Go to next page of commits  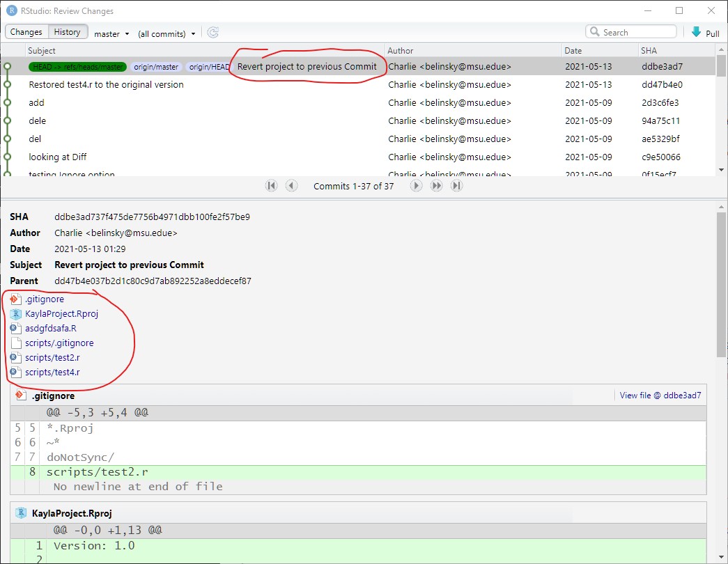point(416,186)
